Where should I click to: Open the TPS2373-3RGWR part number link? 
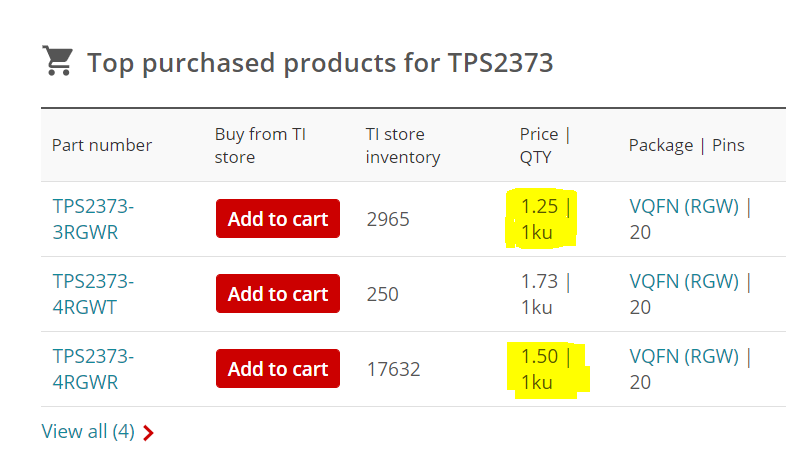(x=93, y=219)
